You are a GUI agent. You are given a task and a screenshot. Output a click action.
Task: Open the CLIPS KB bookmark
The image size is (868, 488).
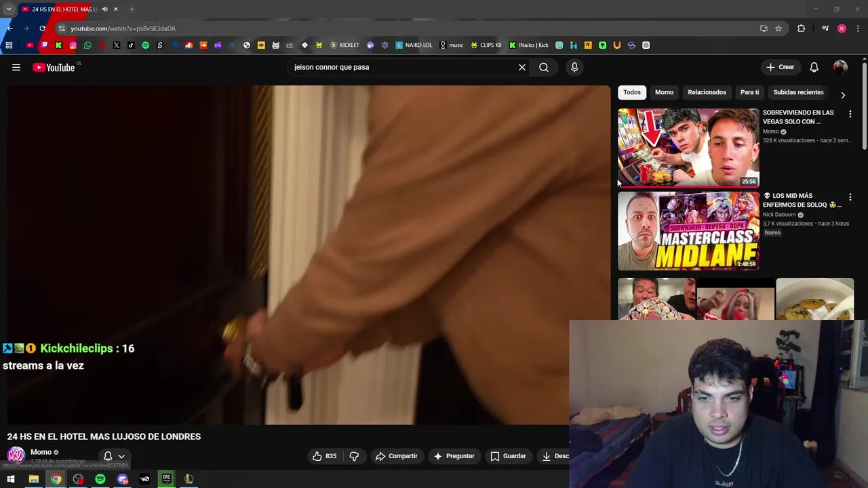point(486,45)
